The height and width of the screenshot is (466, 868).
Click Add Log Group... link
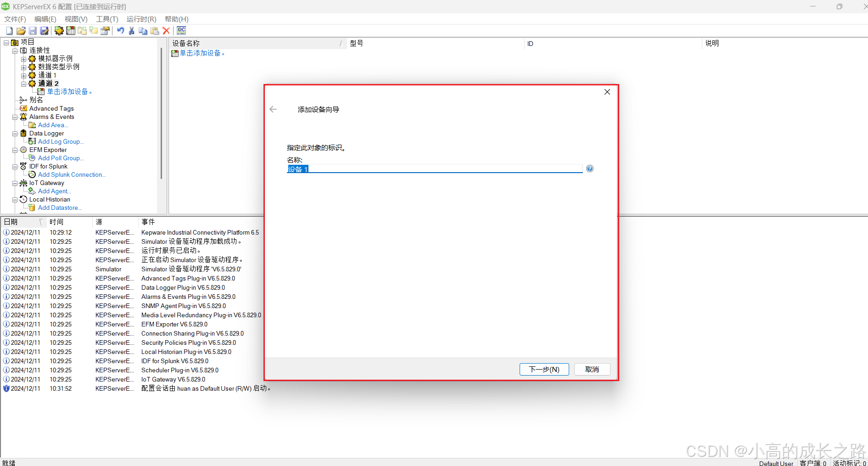[61, 141]
